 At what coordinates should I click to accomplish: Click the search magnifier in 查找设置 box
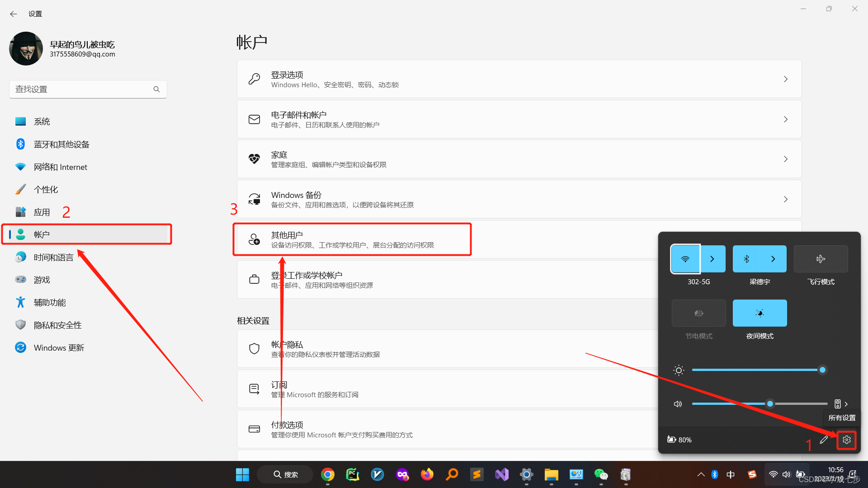(x=156, y=89)
